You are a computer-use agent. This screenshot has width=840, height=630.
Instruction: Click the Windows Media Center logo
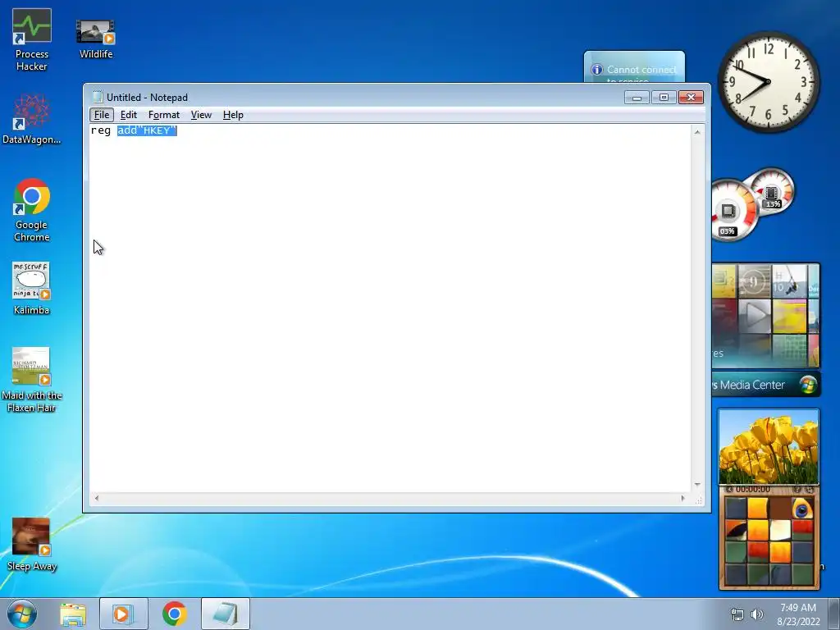coord(808,385)
